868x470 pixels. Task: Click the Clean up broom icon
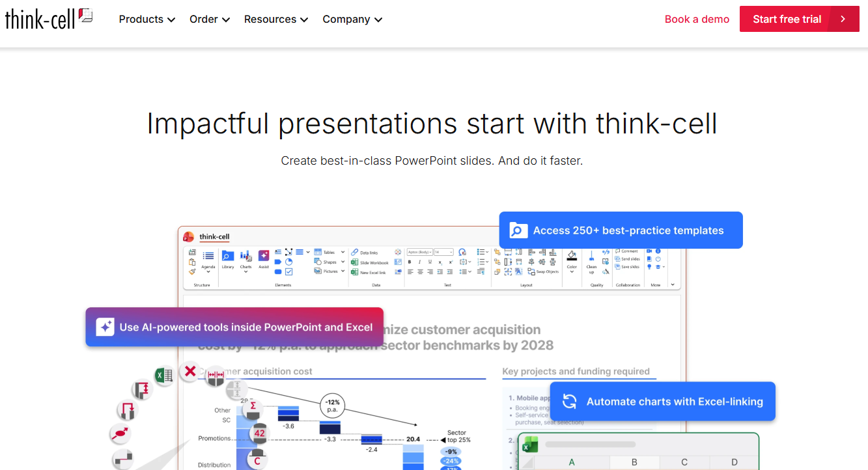click(x=591, y=260)
